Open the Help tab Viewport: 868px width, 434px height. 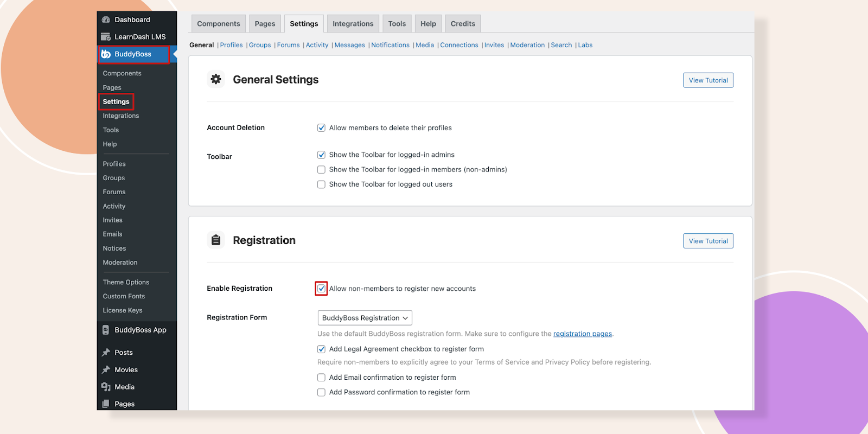point(428,24)
